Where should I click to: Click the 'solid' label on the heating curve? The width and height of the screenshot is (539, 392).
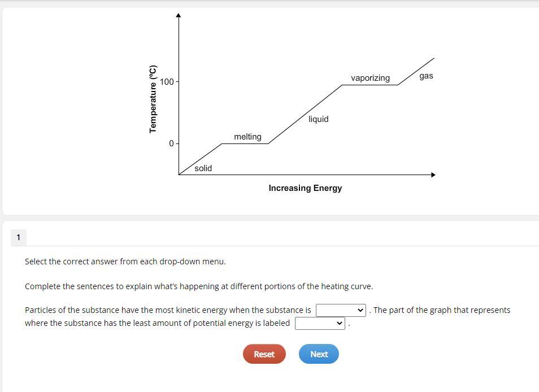203,168
